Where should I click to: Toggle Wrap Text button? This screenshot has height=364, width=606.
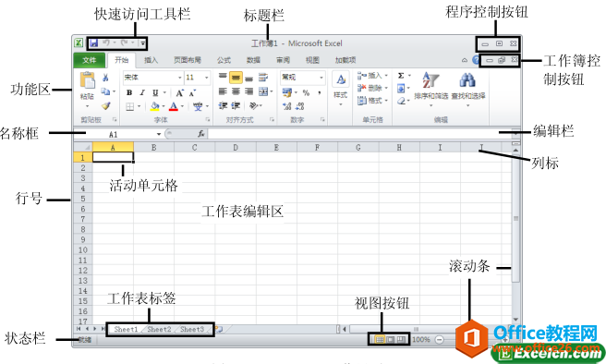[263, 78]
